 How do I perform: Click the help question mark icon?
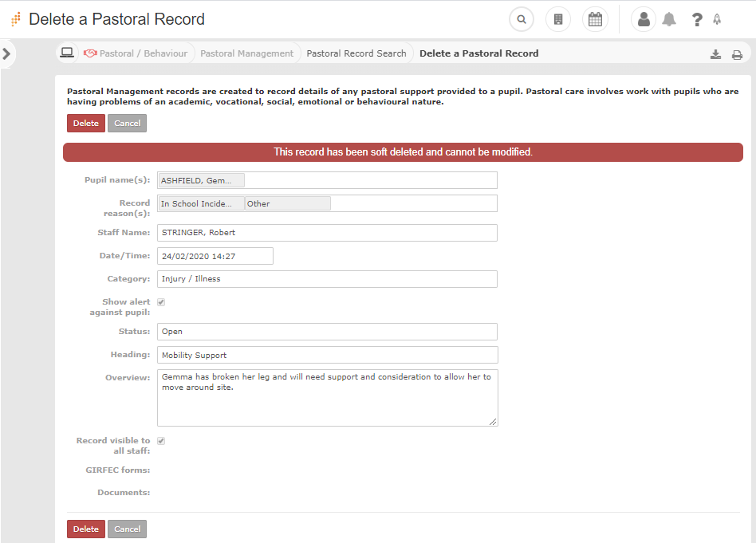coord(697,20)
